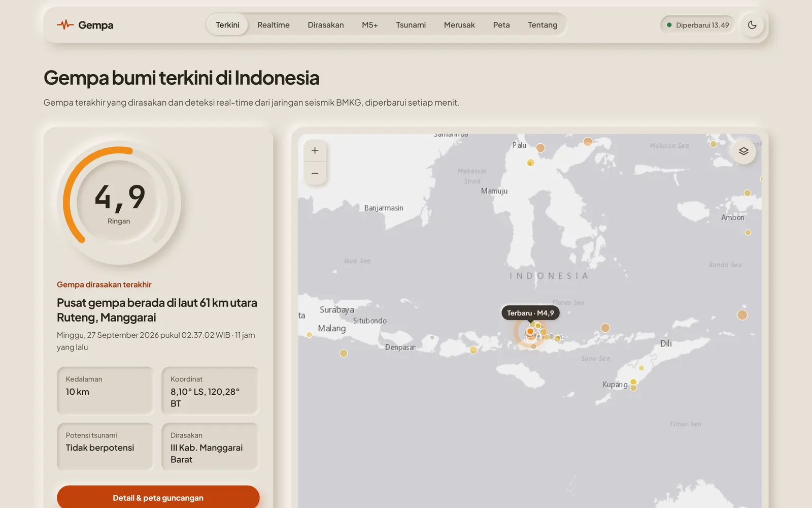Switch to the Terkini tab

227,25
